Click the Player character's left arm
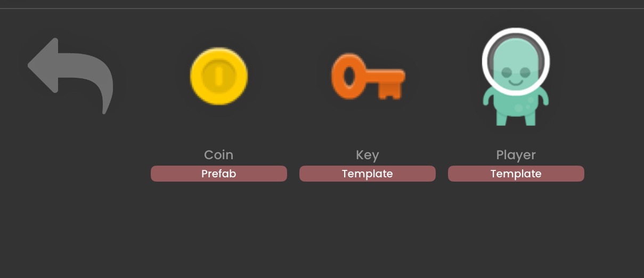This screenshot has width=644, height=278. click(x=488, y=97)
